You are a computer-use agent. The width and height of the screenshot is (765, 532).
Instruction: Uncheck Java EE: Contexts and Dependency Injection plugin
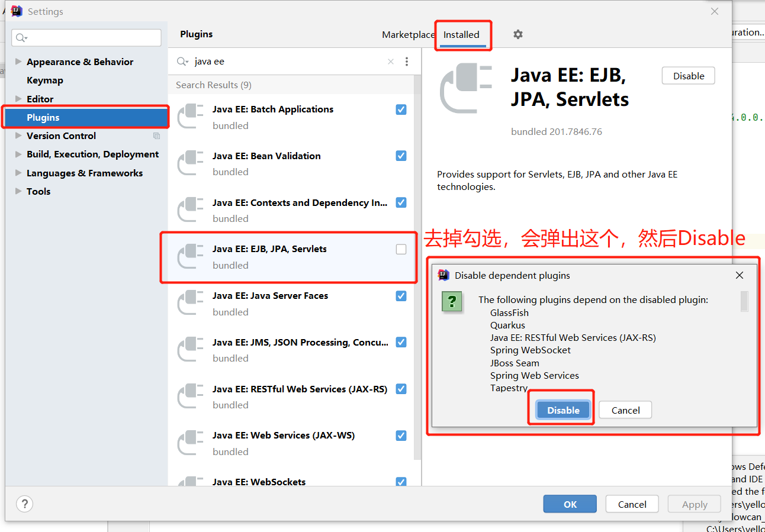click(x=401, y=202)
